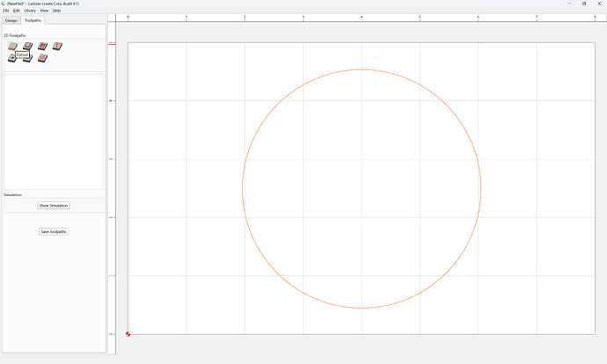Open the Help menu
This screenshot has height=364, width=607.
(56, 11)
